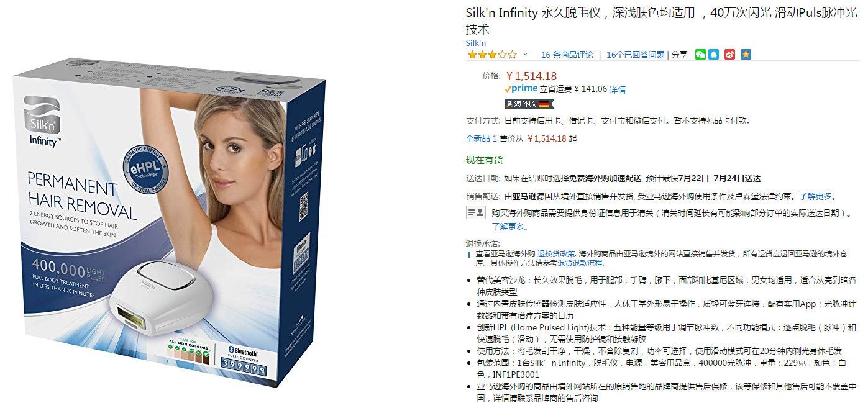This screenshot has width=868, height=408.
Task: Click 了解更多 under the customs ID notice
Action: coord(508,227)
